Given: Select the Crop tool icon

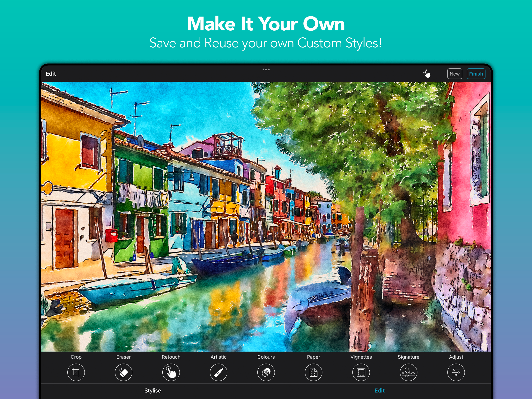Looking at the screenshot, I should 76,372.
